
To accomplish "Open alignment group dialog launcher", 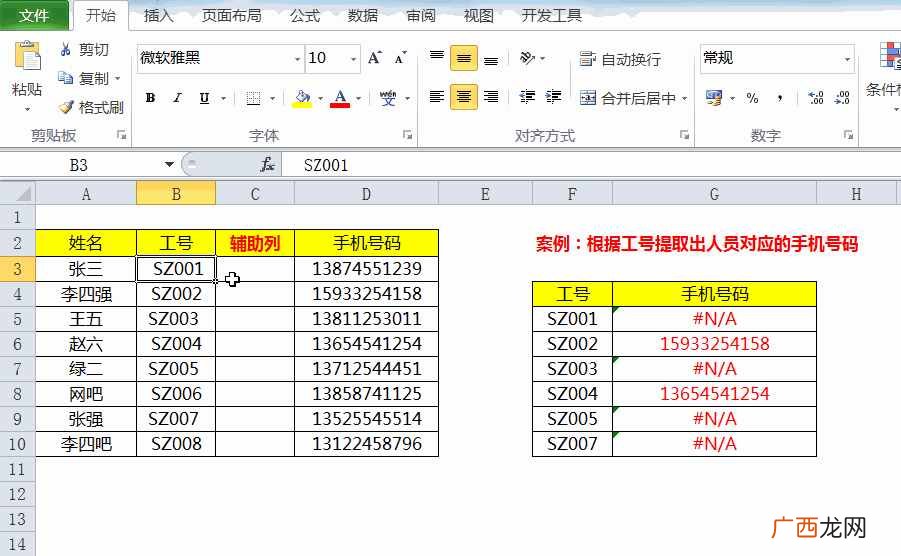I will tap(684, 135).
